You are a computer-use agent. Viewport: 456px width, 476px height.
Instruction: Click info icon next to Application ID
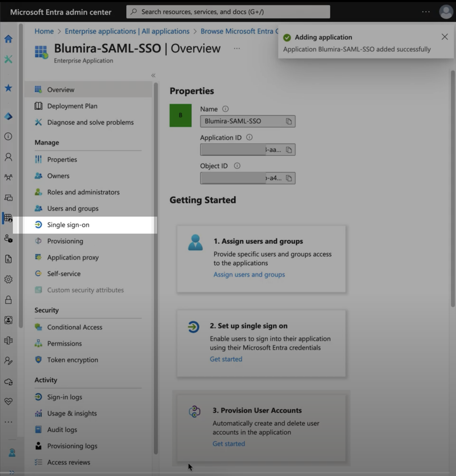pos(249,137)
